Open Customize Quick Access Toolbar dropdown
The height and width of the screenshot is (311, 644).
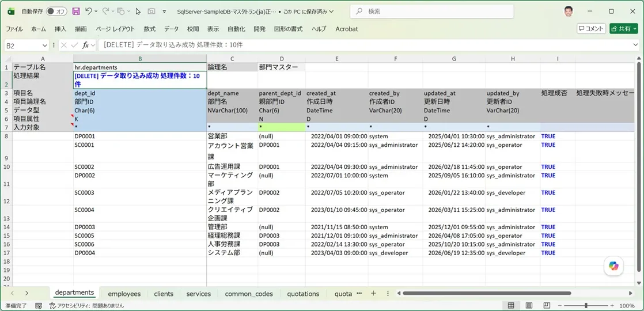(x=165, y=12)
